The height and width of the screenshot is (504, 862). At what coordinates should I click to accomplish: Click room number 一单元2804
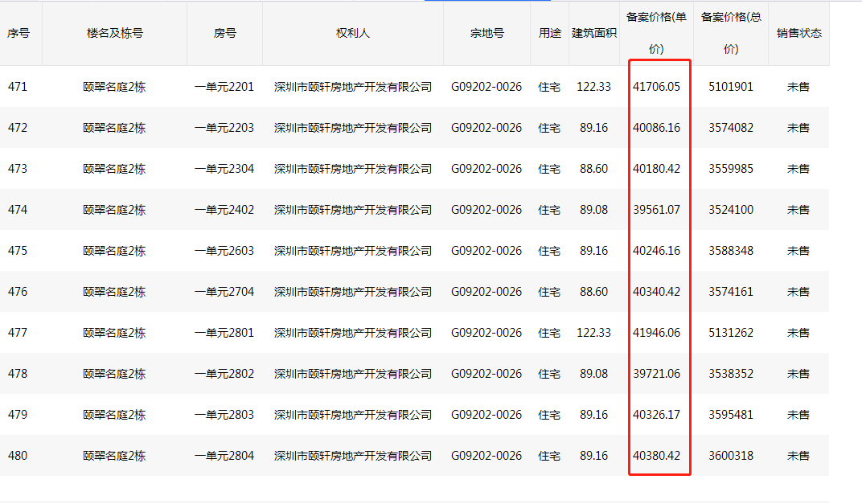224,456
